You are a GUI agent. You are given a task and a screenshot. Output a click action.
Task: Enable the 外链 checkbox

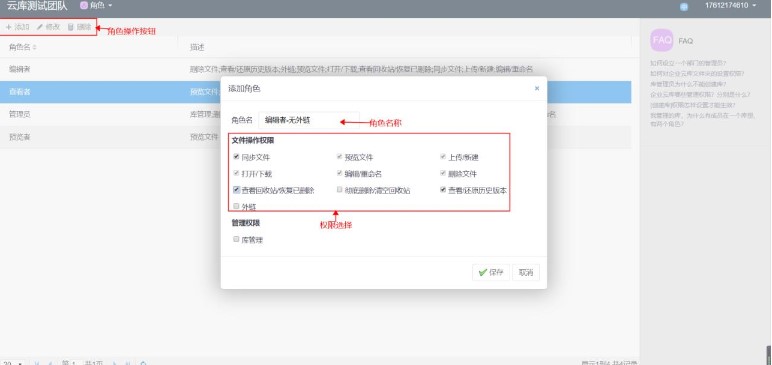(x=237, y=206)
